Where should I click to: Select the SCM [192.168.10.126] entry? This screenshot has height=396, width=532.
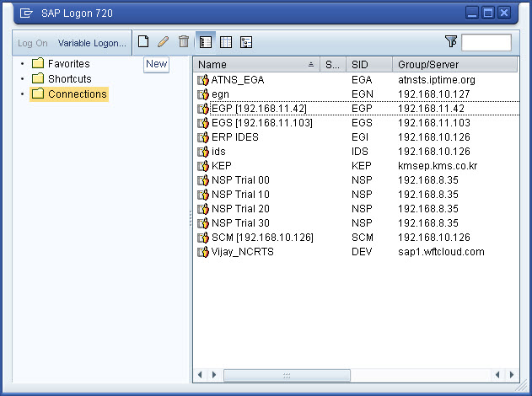(262, 238)
